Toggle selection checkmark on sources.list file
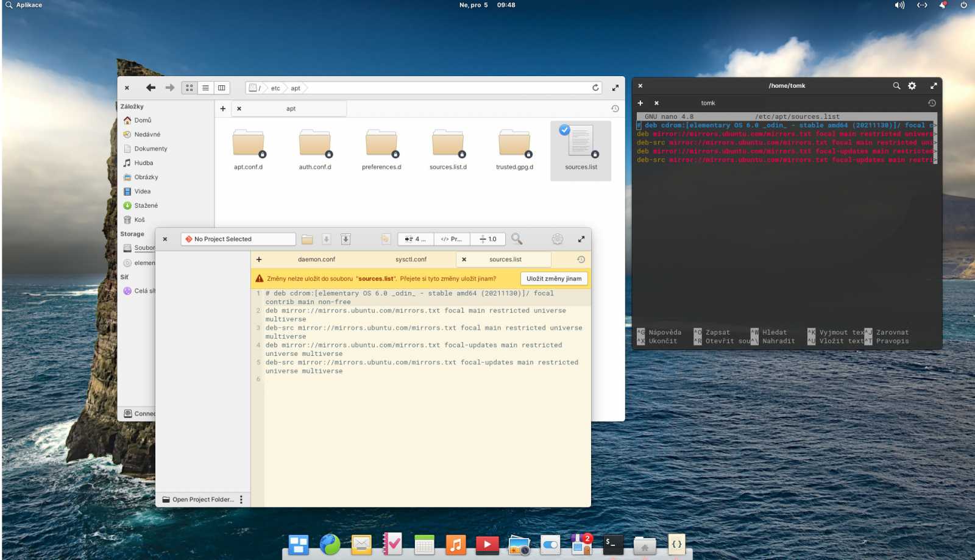The width and height of the screenshot is (975, 560). [564, 130]
